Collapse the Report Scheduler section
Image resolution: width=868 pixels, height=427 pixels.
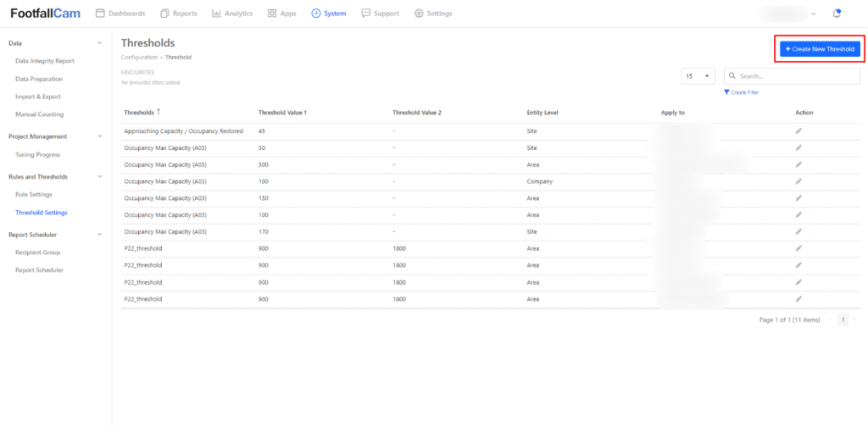click(99, 235)
